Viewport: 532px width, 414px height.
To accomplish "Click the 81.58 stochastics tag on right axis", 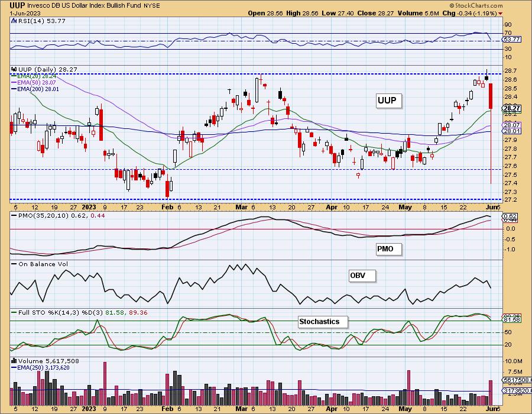I will pyautogui.click(x=512, y=319).
